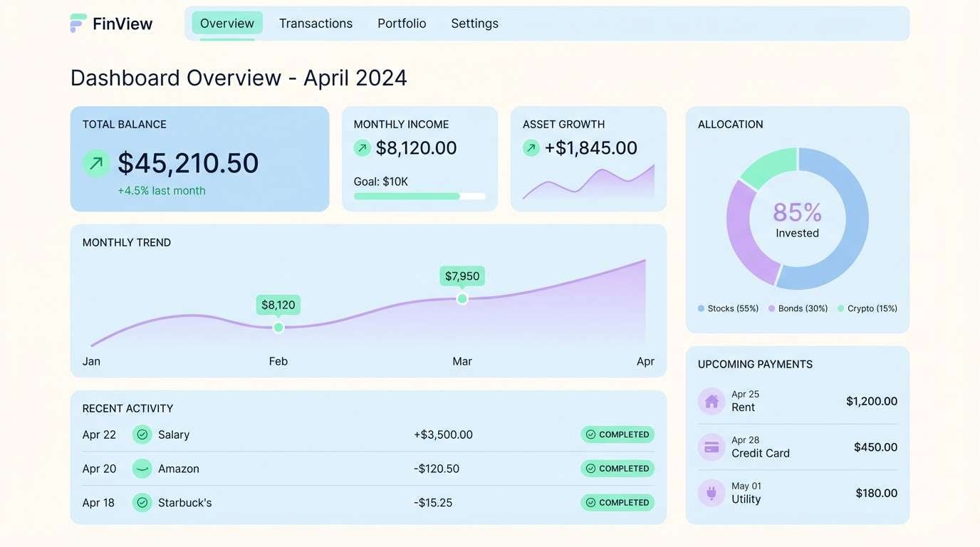Toggle the Salary transaction's COMPLETED badge
Image resolution: width=980 pixels, height=547 pixels.
617,434
